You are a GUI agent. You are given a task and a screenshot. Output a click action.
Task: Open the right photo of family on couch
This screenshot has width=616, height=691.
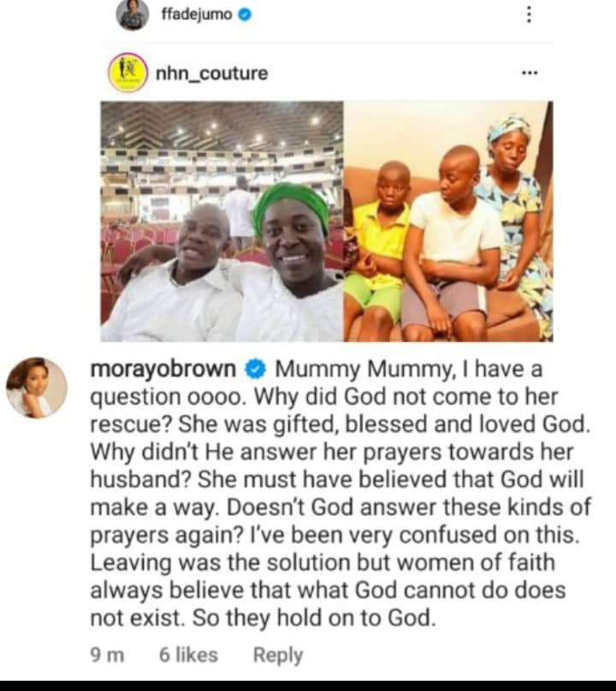pos(448,221)
